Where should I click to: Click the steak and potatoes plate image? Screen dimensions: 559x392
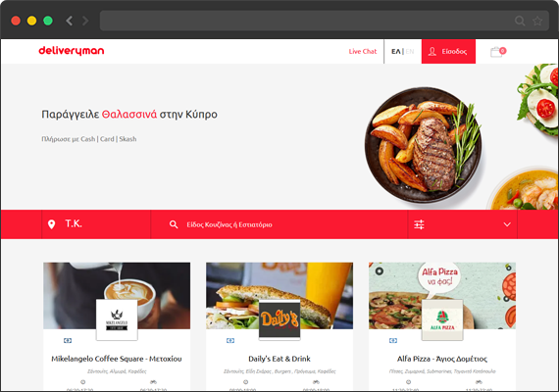coord(423,145)
